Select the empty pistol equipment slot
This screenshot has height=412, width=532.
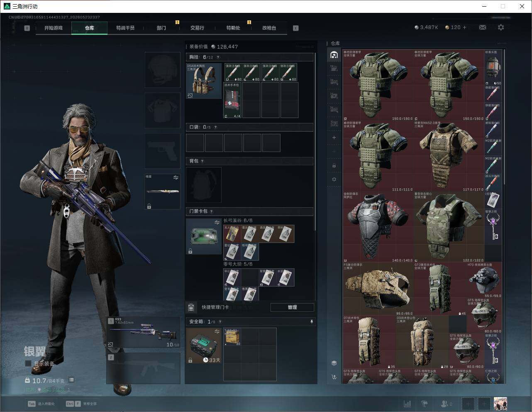coord(163,151)
